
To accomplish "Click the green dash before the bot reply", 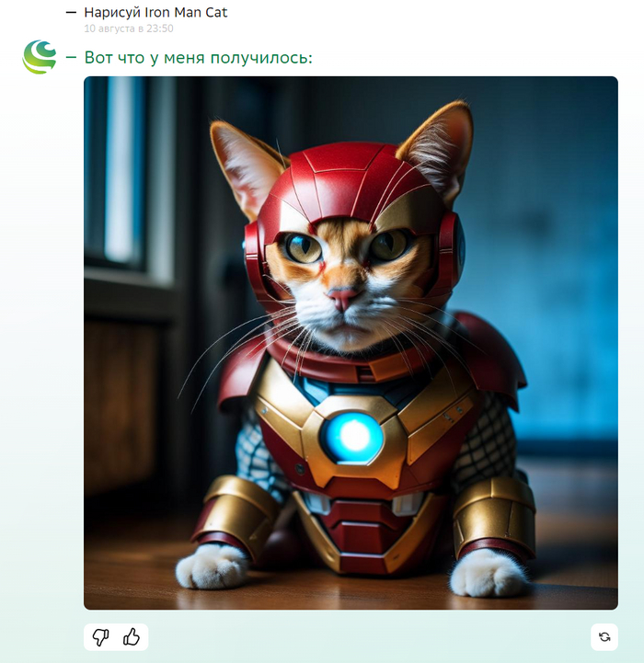I will (71, 58).
